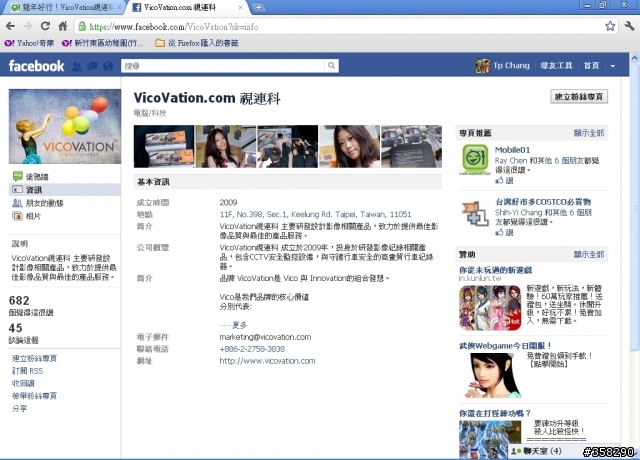640x460 pixels.
Task: Open account dropdown arrow in Facebook header
Action: tap(613, 66)
